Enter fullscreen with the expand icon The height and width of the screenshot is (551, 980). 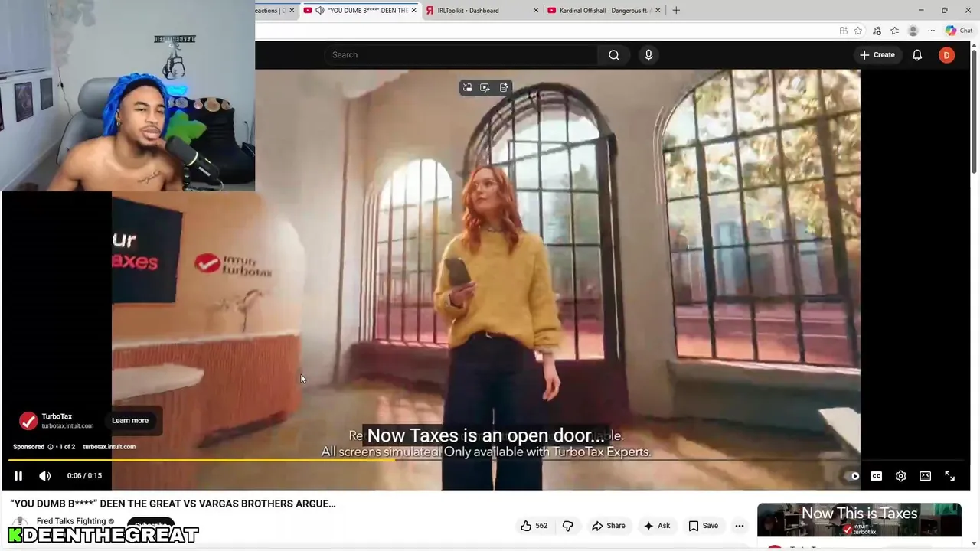click(949, 476)
